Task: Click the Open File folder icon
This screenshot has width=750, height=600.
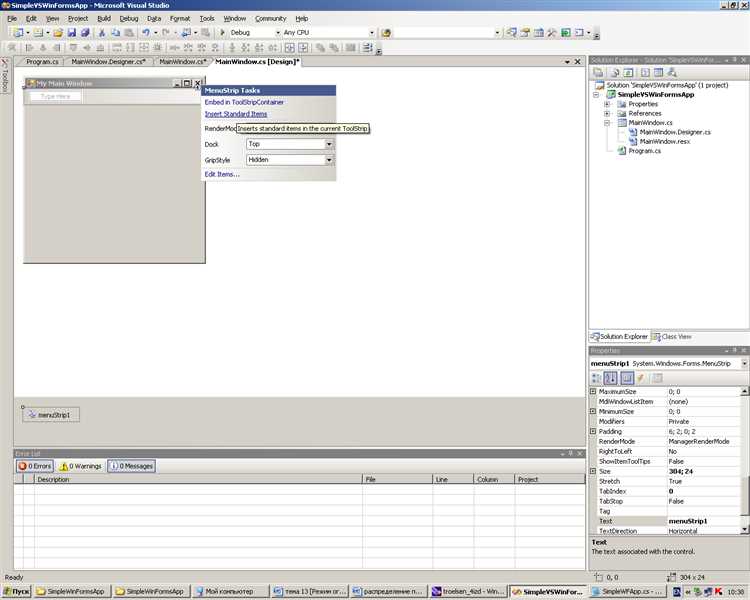Action: [58, 33]
